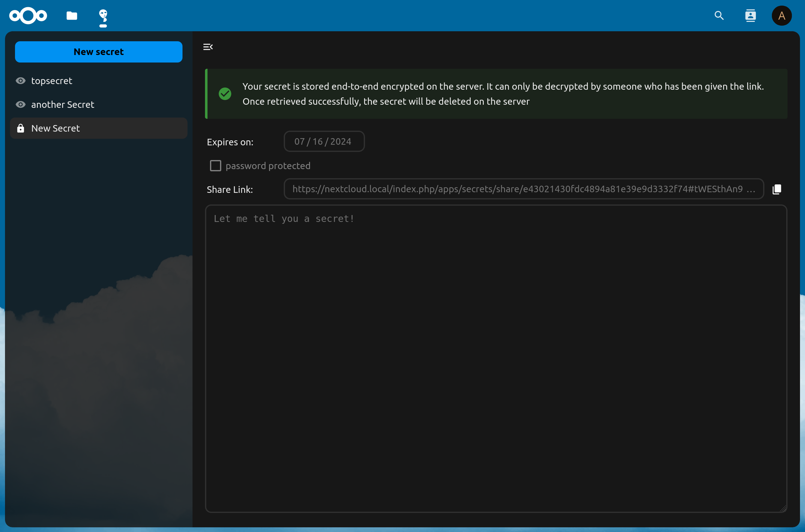The height and width of the screenshot is (532, 805).
Task: Toggle the password protected checkbox
Action: 215,166
